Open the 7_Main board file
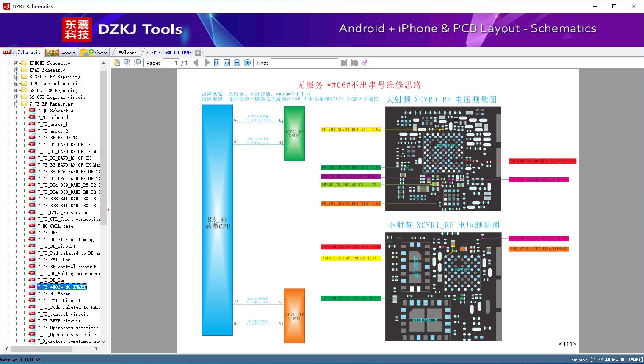The height and width of the screenshot is (364, 644). (53, 117)
